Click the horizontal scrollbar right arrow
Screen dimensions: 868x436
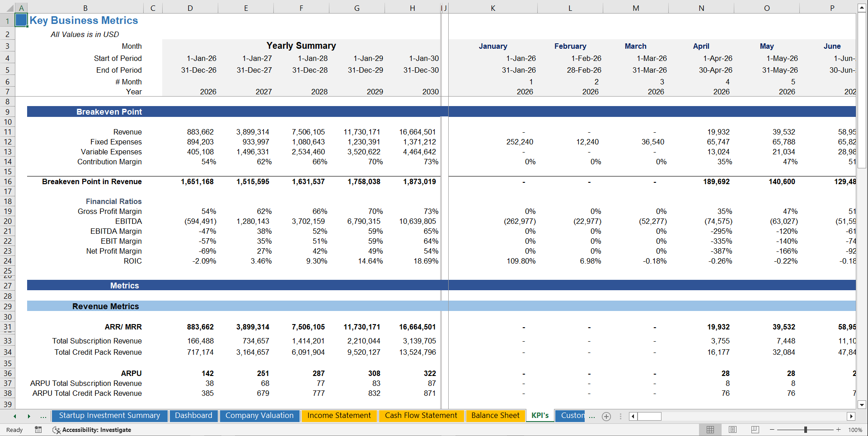pyautogui.click(x=852, y=416)
